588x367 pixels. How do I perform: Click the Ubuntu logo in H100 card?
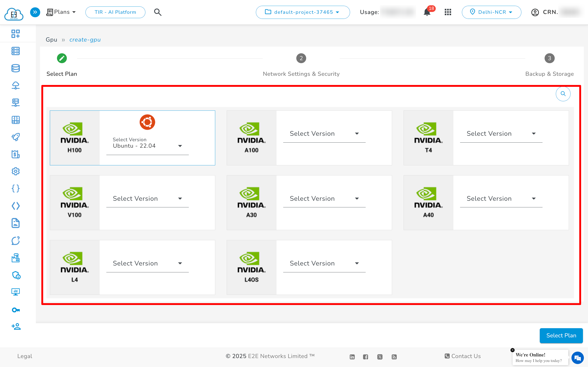[x=147, y=122]
